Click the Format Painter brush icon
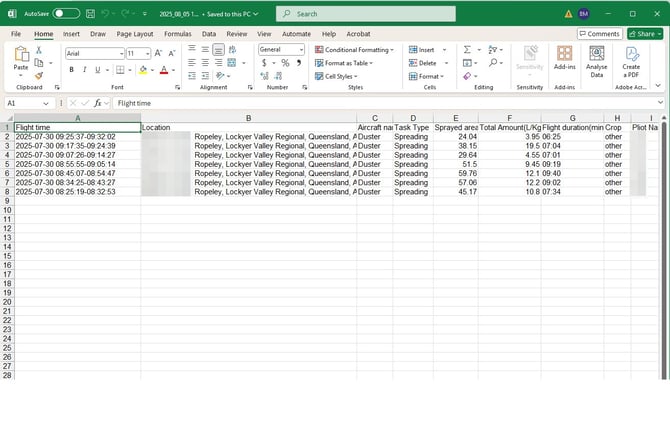Image resolution: width=670 pixels, height=427 pixels. (39, 76)
